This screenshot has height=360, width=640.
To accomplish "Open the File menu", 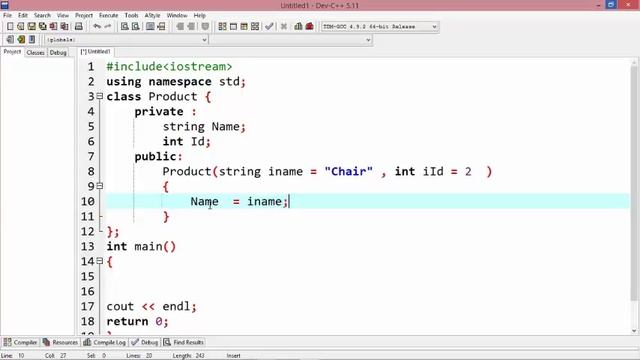I will [x=7, y=16].
